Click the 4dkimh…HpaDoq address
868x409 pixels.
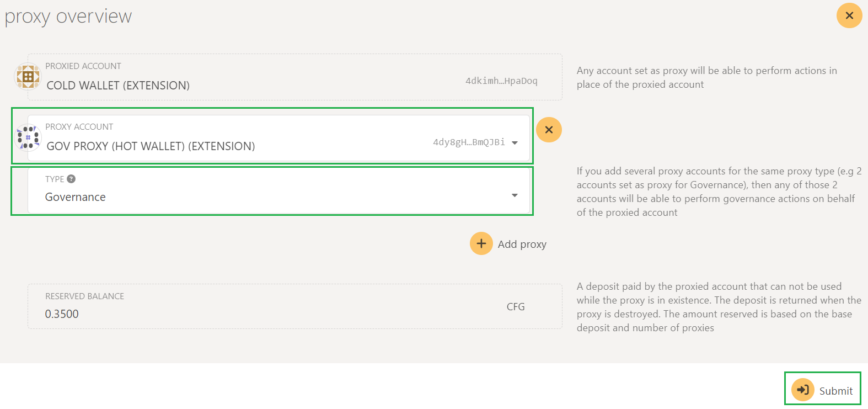501,81
